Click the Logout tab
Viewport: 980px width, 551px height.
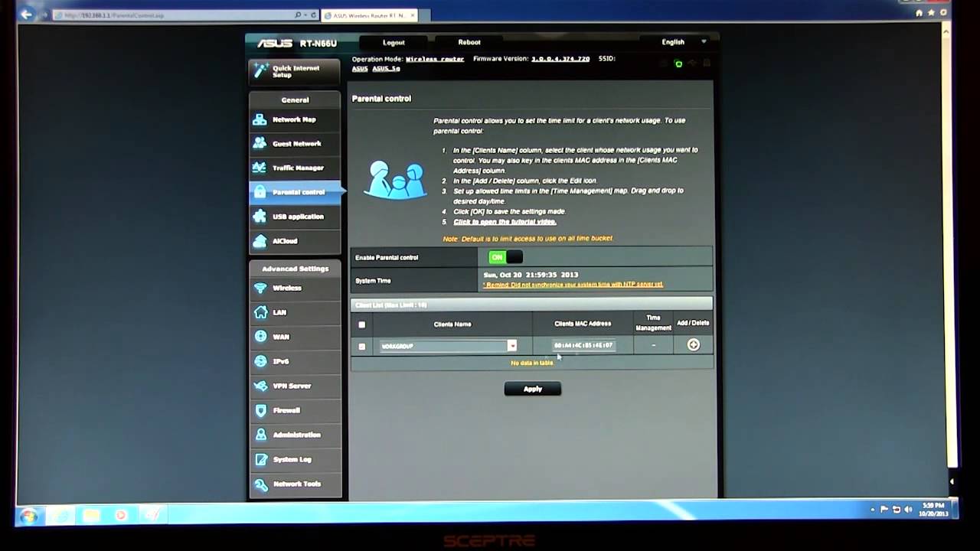pos(394,42)
